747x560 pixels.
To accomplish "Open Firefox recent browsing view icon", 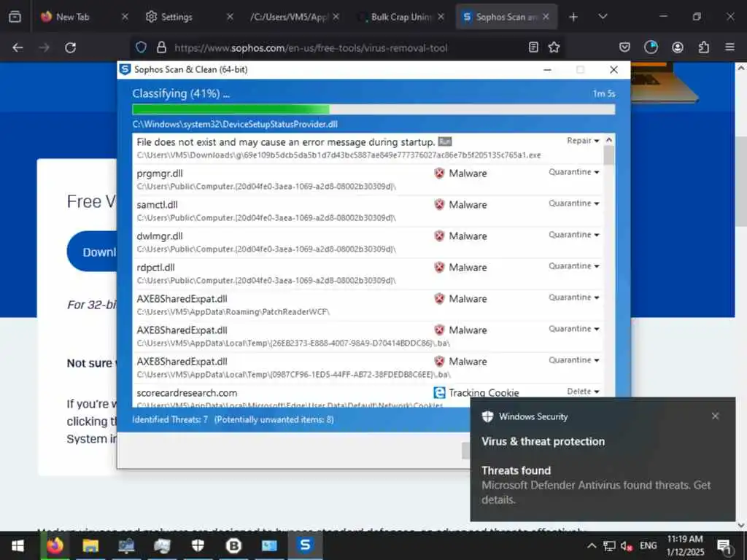I will [x=15, y=17].
